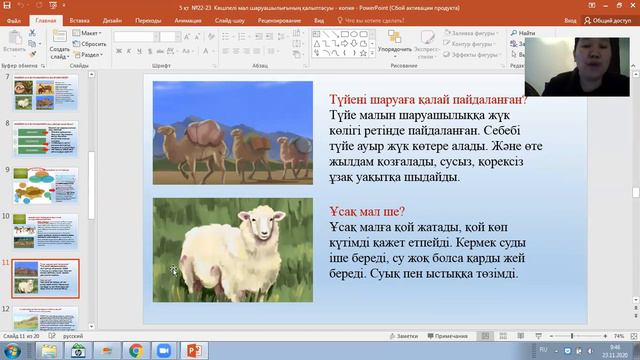Click the font color A button
The width and height of the screenshot is (640, 360).
click(206, 51)
